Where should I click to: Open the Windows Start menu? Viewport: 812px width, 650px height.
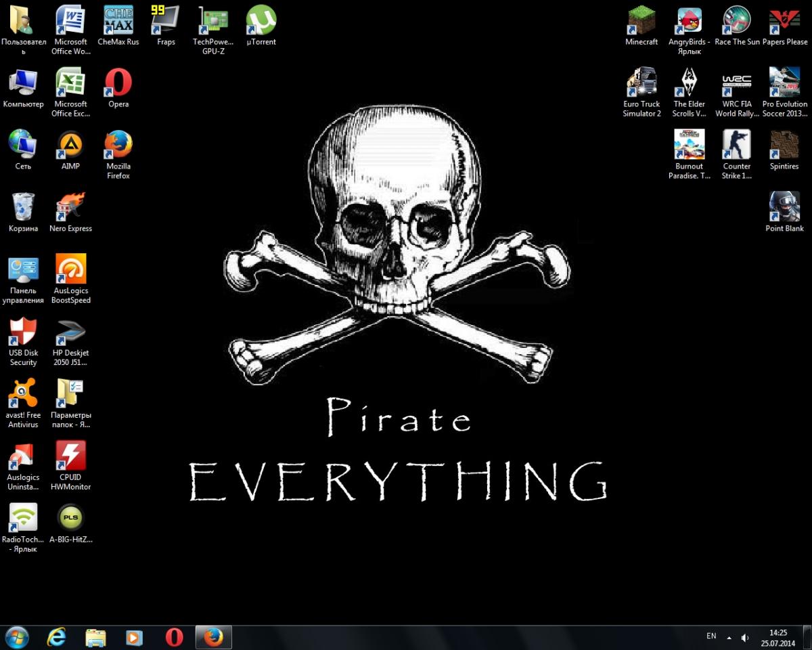16,637
